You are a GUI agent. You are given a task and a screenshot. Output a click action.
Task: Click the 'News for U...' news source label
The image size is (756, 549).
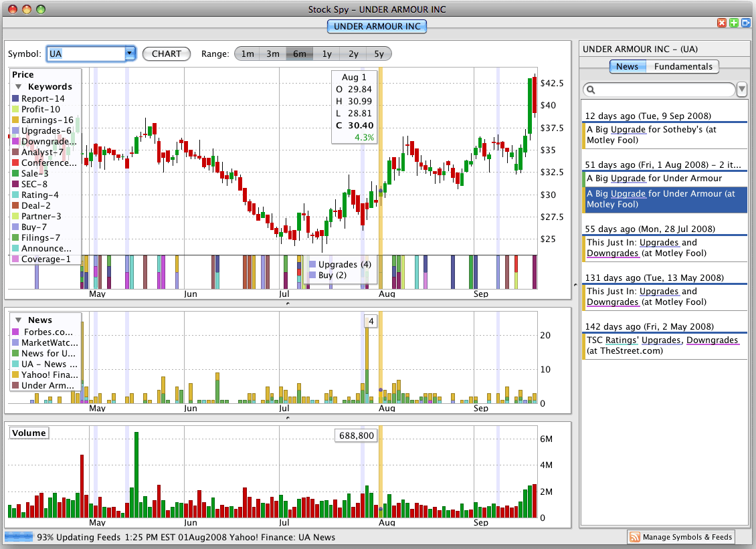pos(48,353)
